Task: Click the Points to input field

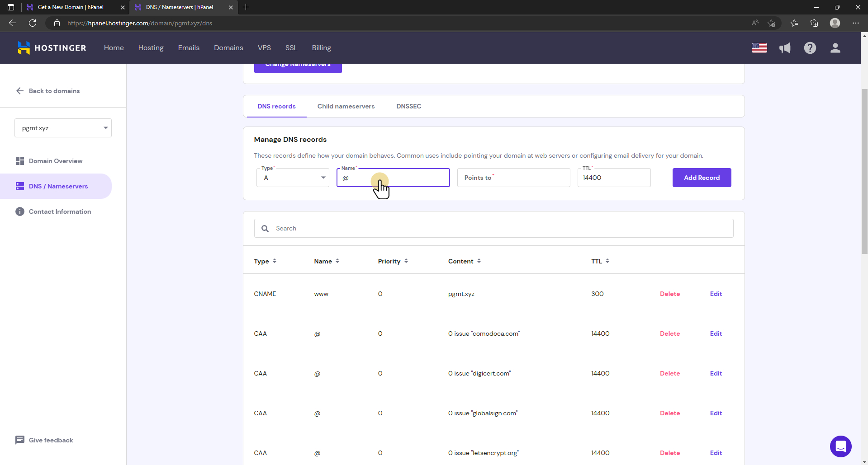Action: click(x=514, y=178)
